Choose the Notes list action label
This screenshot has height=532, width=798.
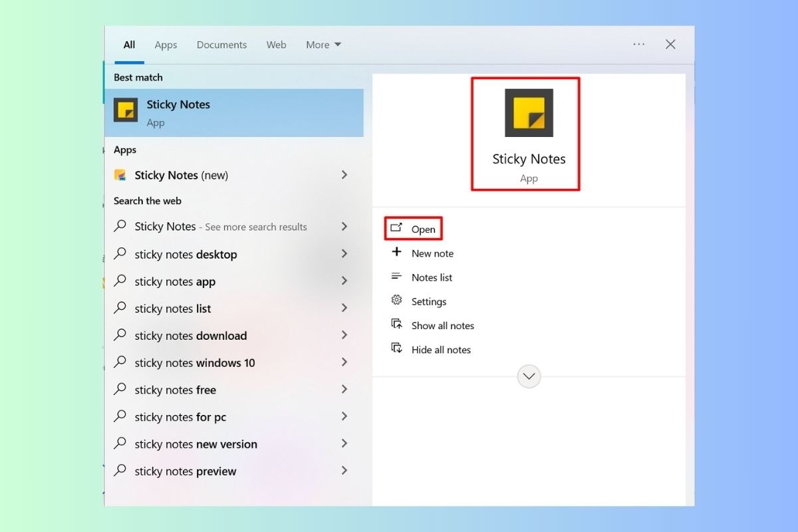[432, 277]
